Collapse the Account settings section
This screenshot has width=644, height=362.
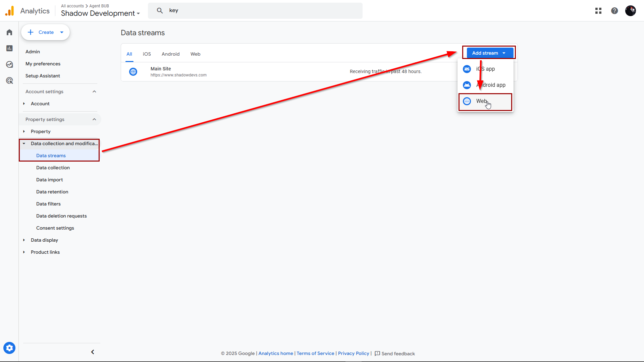pos(94,92)
